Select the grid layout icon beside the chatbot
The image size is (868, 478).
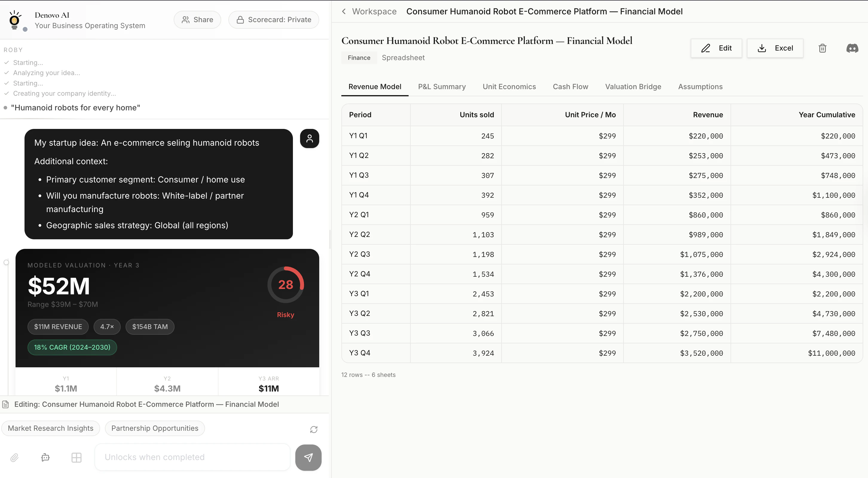coord(77,457)
